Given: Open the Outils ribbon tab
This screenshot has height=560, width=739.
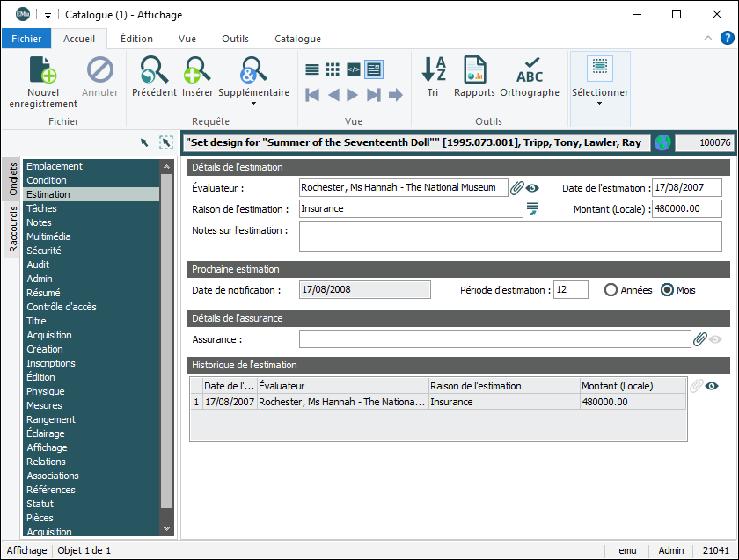Looking at the screenshot, I should [x=235, y=39].
